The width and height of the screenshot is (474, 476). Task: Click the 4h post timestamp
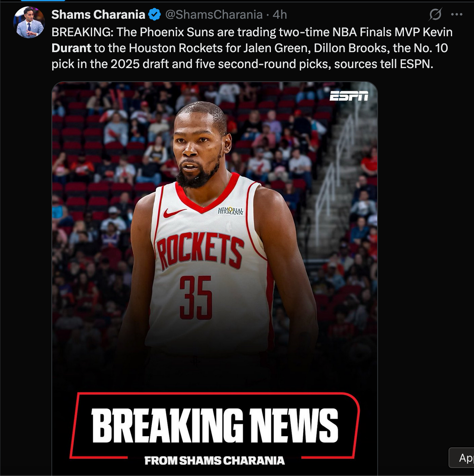click(280, 15)
